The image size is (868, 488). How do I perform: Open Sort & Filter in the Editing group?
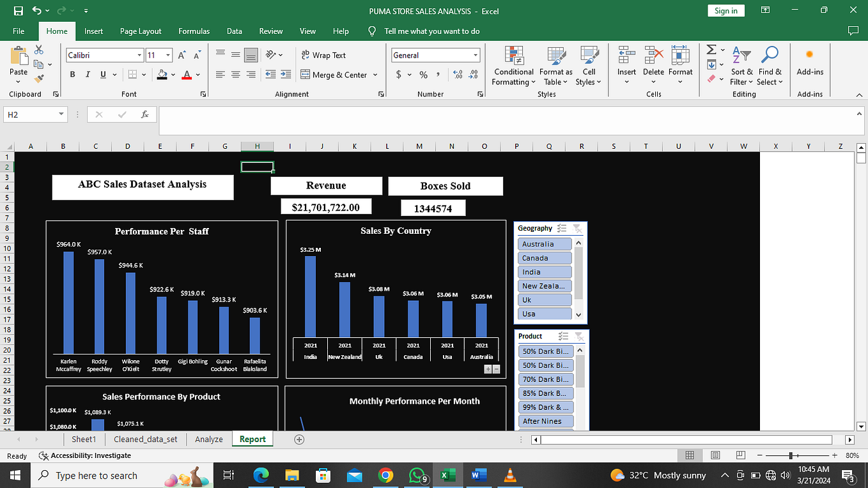pyautogui.click(x=741, y=66)
